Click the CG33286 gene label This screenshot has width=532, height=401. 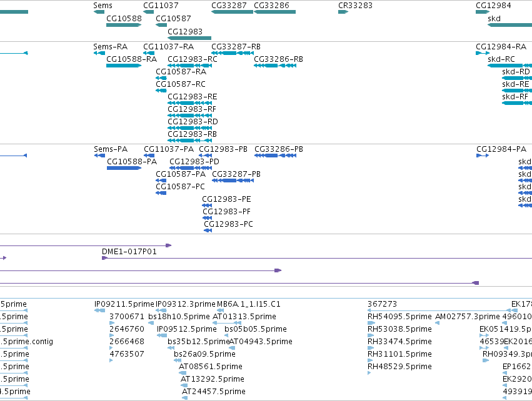point(271,6)
